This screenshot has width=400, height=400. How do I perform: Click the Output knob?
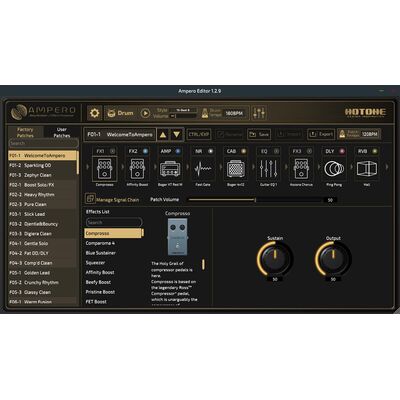pyautogui.click(x=333, y=258)
